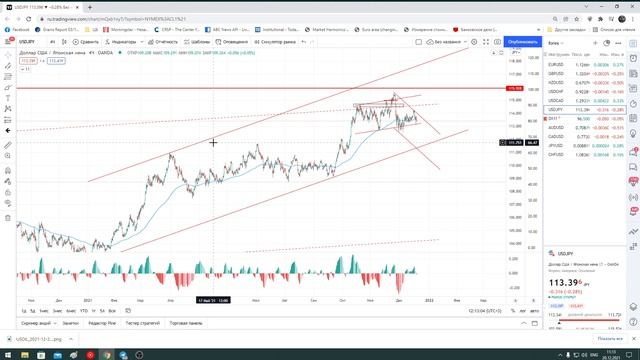640x360 pixels.
Task: Open watchlist more options menu
Action: [x=618, y=43]
